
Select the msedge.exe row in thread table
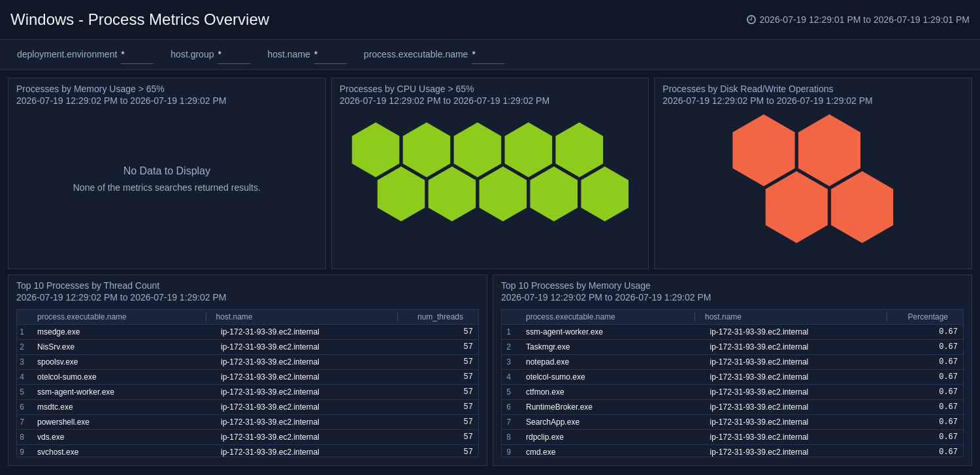click(248, 332)
